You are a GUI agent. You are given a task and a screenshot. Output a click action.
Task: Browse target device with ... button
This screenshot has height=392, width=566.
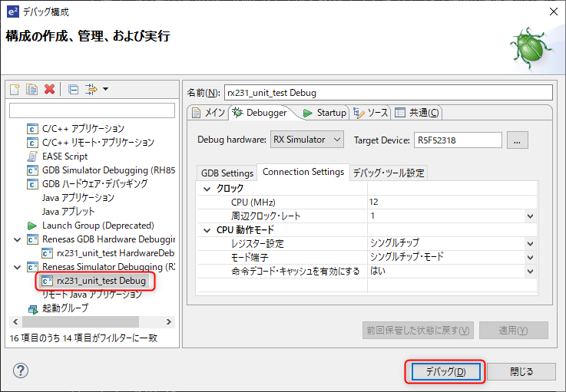click(518, 140)
